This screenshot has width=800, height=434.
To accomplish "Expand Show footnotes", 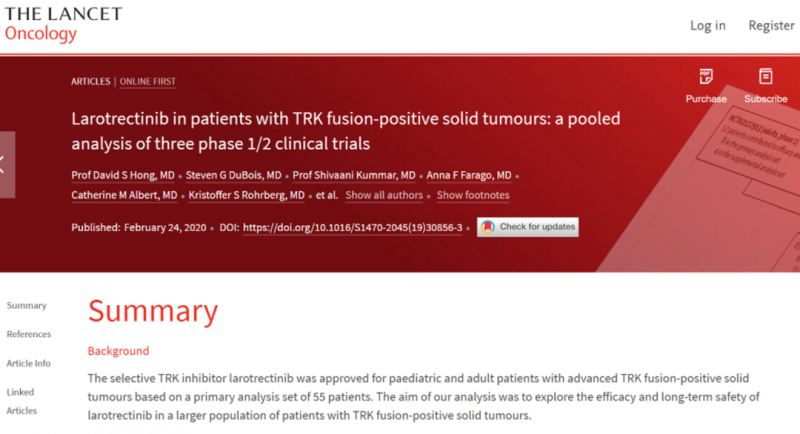I will point(473,195).
